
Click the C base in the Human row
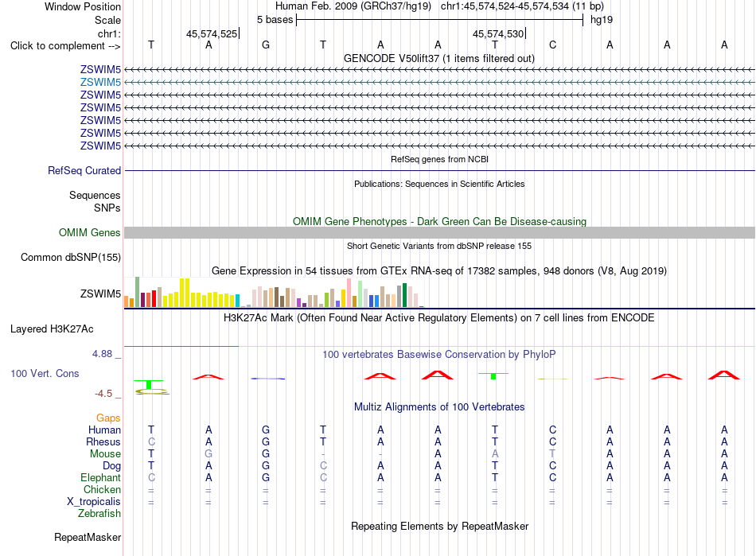[552, 430]
